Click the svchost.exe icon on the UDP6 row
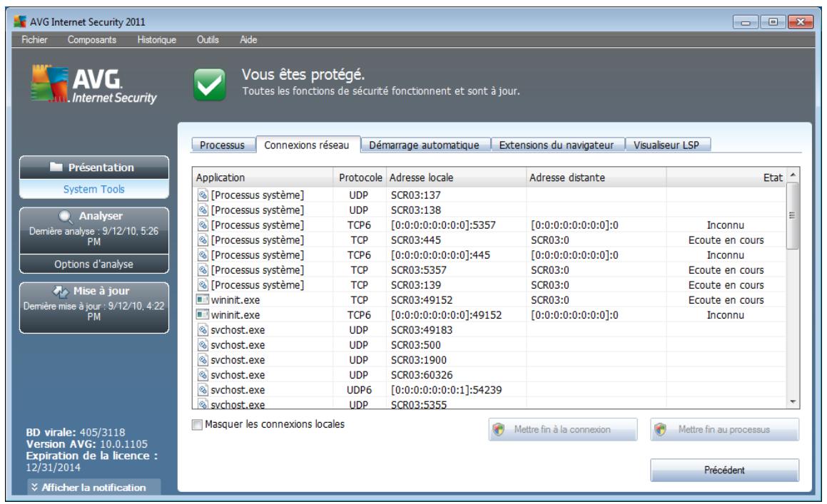The height and width of the screenshot is (504, 827). [203, 390]
